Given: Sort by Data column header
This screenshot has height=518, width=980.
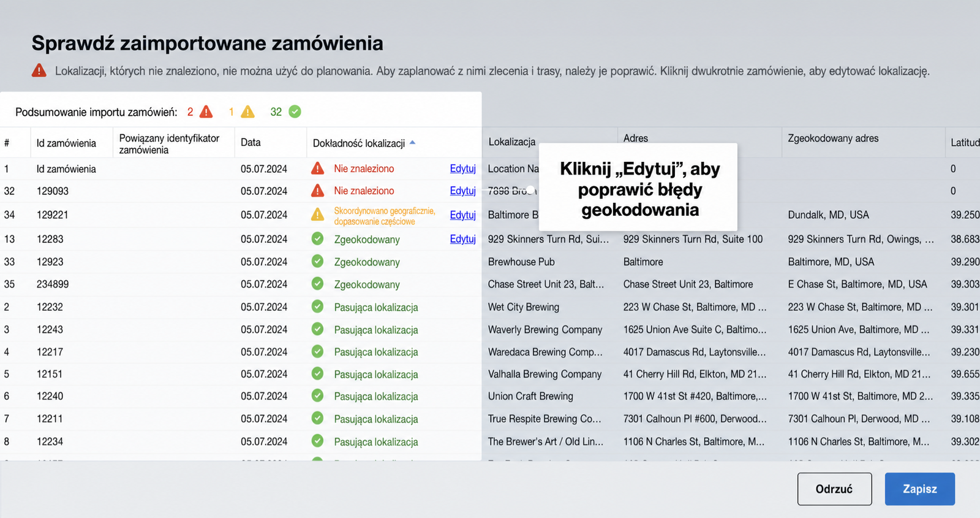Looking at the screenshot, I should click(251, 142).
